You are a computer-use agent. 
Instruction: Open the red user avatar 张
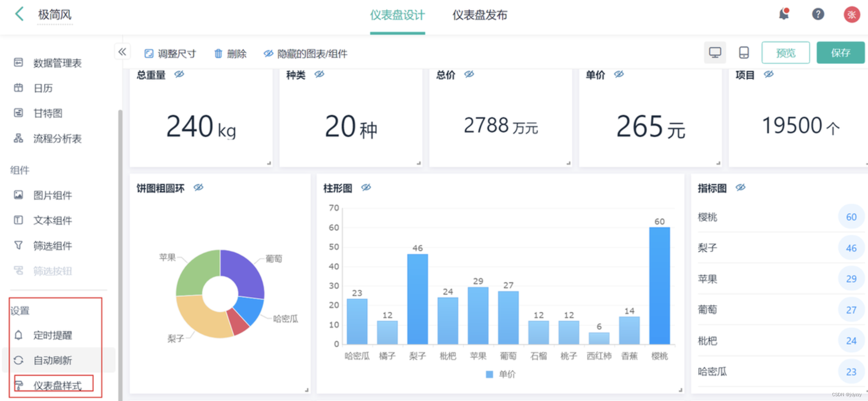pyautogui.click(x=851, y=15)
